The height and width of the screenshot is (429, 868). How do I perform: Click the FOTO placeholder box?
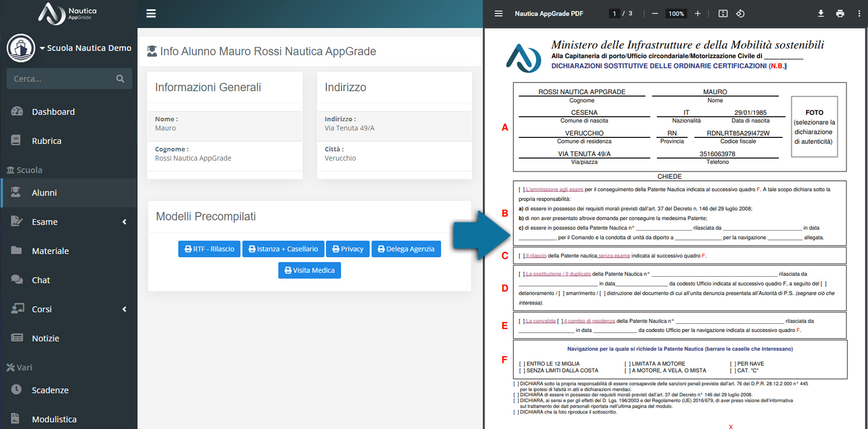(814, 127)
